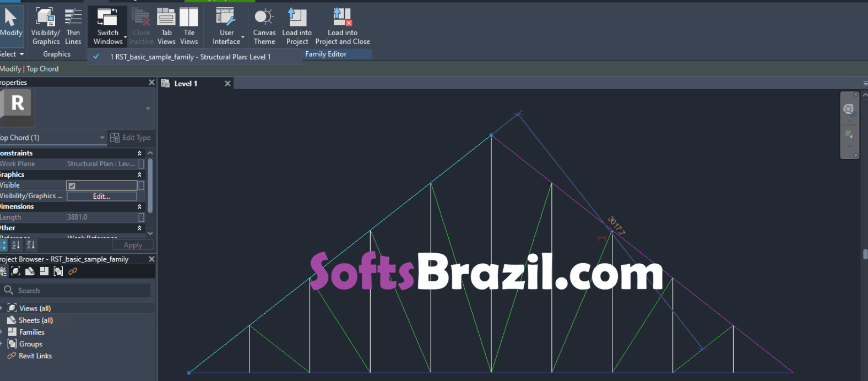Click the Properties panel scrollbar
Screen dimensions: 868x381
[150, 186]
